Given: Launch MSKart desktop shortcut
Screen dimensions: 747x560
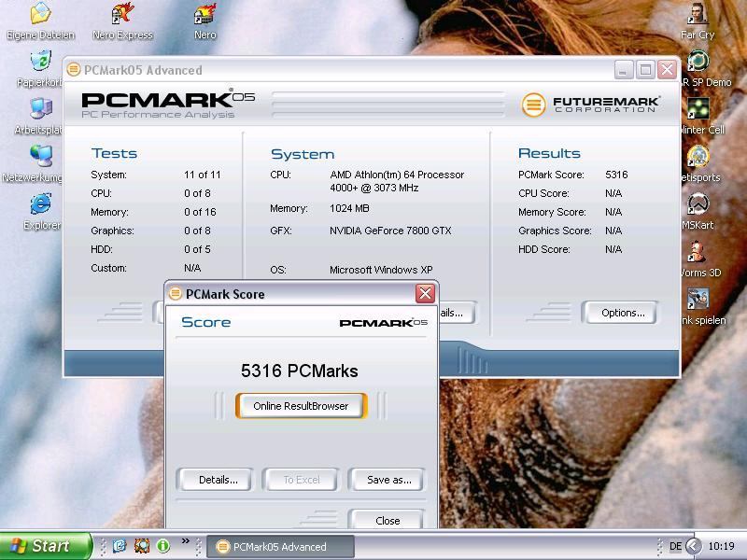Looking at the screenshot, I should [x=698, y=212].
